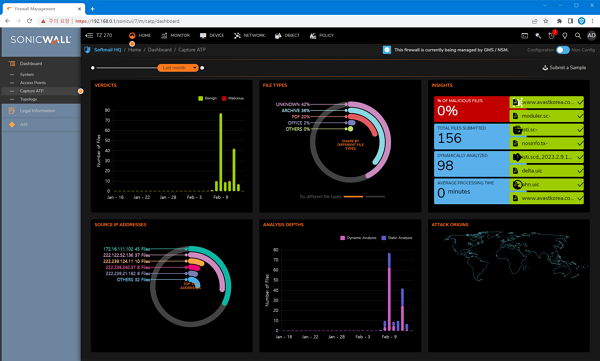Open the moduler.sc file entry

(547, 116)
